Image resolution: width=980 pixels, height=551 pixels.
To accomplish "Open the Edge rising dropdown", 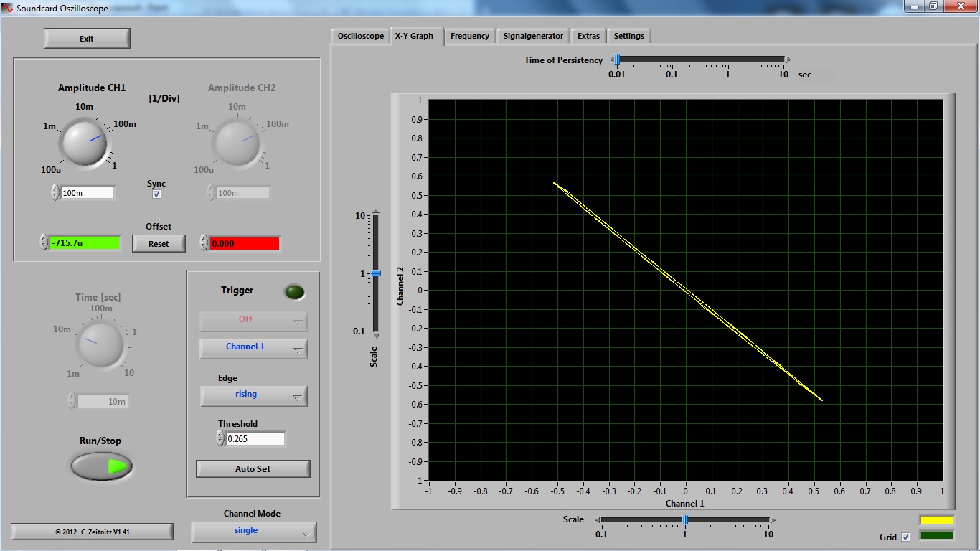I will pos(253,396).
